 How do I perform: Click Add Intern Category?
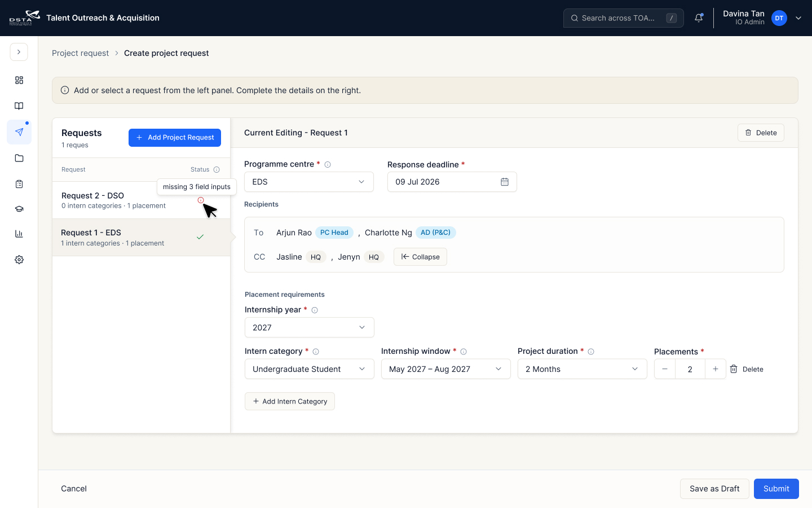(290, 401)
